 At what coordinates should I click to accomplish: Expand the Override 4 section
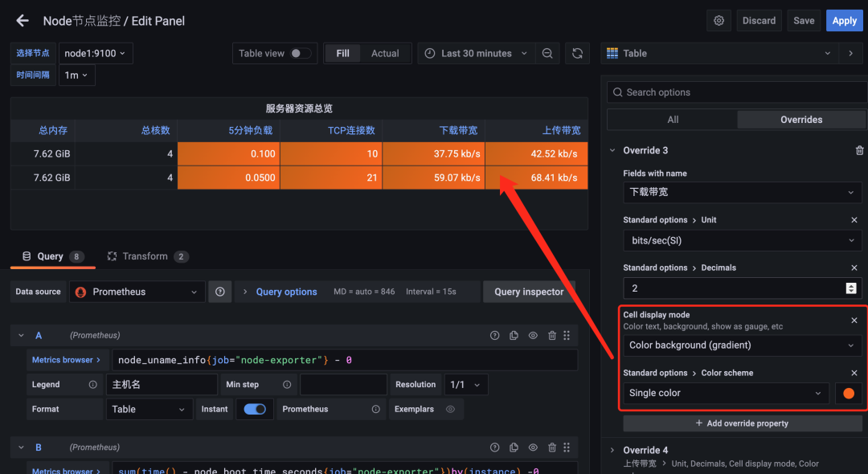pos(612,450)
